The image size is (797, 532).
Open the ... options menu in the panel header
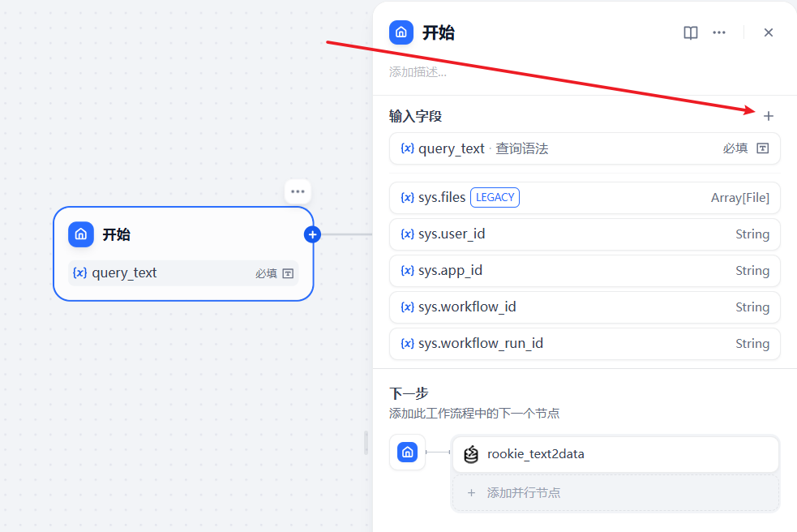point(719,32)
